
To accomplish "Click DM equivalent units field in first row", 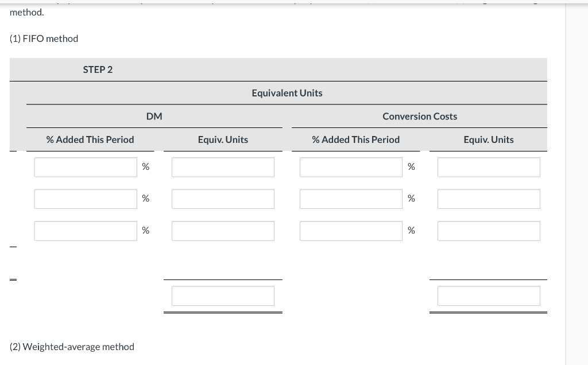I will (223, 167).
